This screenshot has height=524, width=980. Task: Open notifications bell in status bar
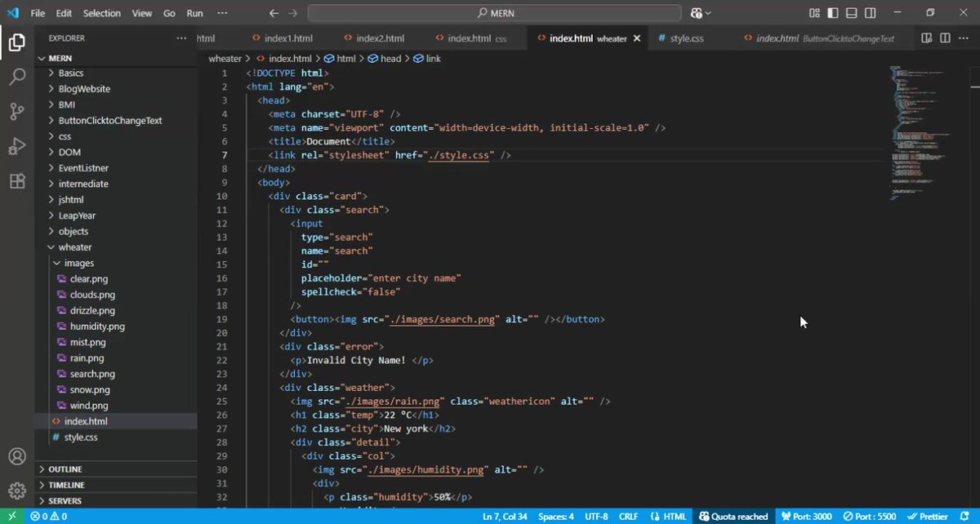coord(965,517)
